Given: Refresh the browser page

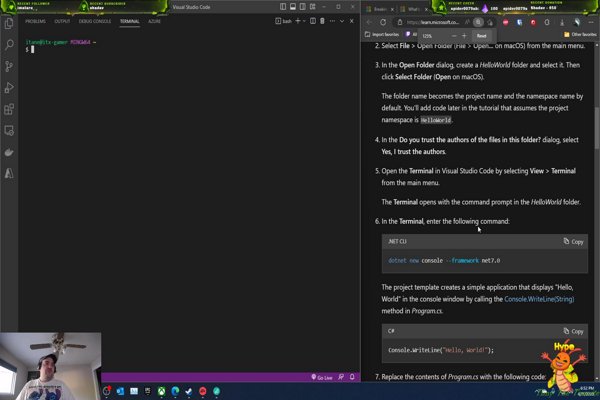Looking at the screenshot, I should [383, 22].
